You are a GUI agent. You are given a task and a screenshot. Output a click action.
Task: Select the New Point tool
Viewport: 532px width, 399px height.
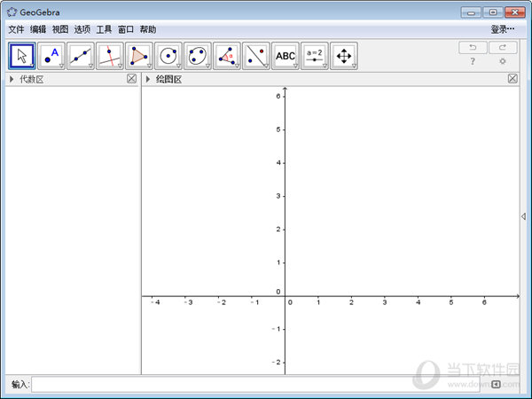click(x=51, y=56)
